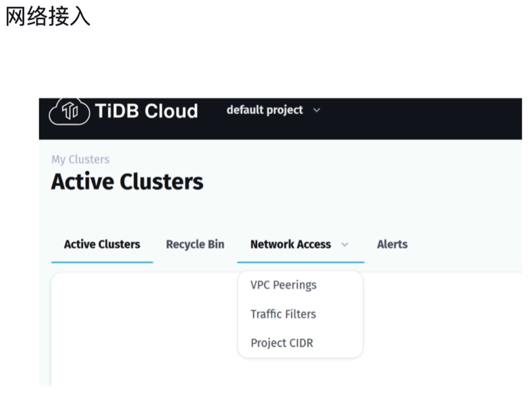Click the Active Clusters page heading

pos(127,181)
